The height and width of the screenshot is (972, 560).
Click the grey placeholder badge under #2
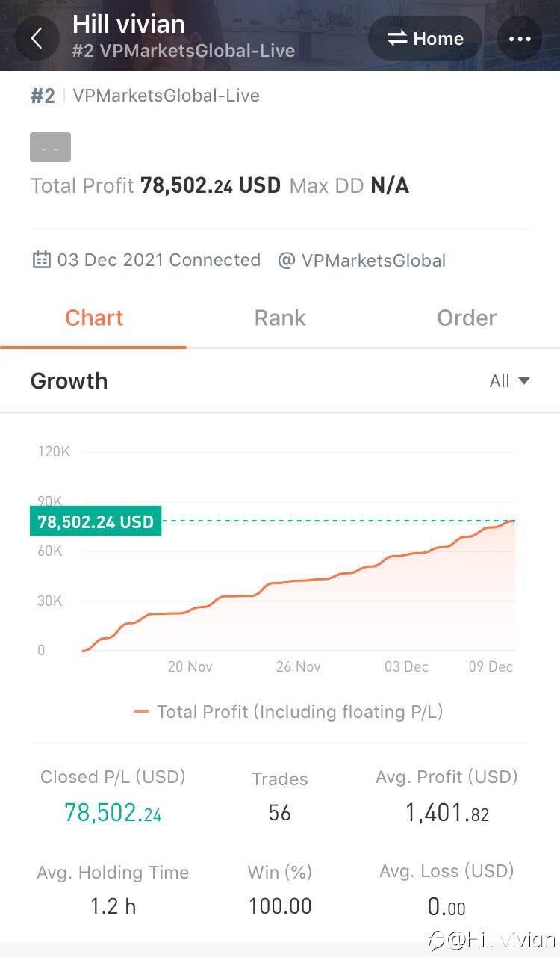click(x=50, y=147)
